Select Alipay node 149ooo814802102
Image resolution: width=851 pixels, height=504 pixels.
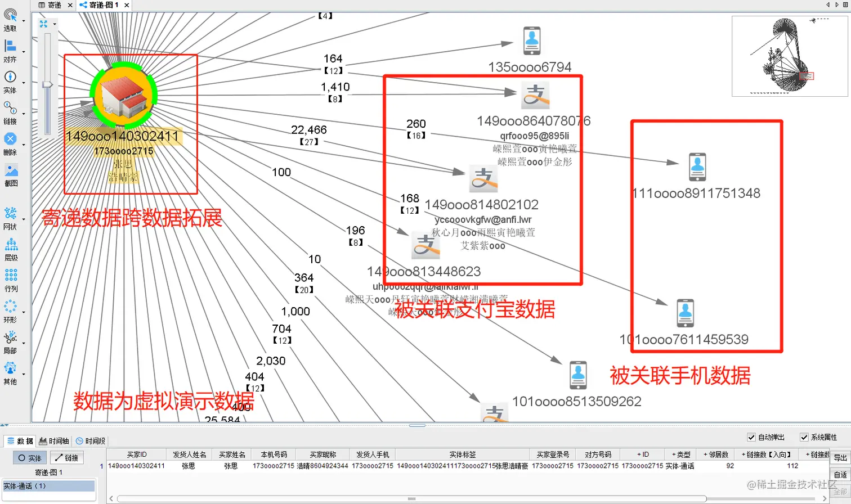pyautogui.click(x=483, y=179)
